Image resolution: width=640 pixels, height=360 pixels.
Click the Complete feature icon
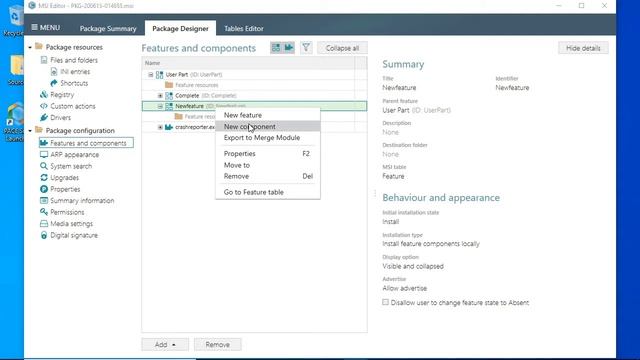169,96
